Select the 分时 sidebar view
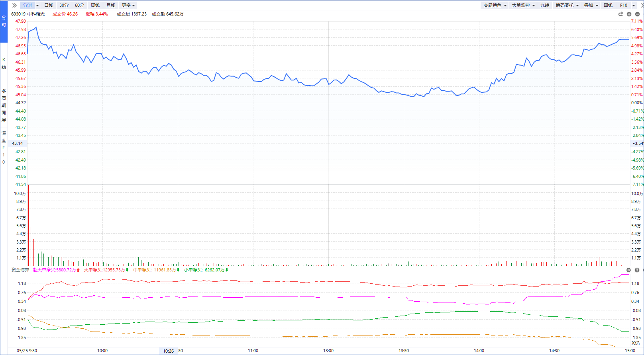644x355 pixels. pyautogui.click(x=4, y=21)
